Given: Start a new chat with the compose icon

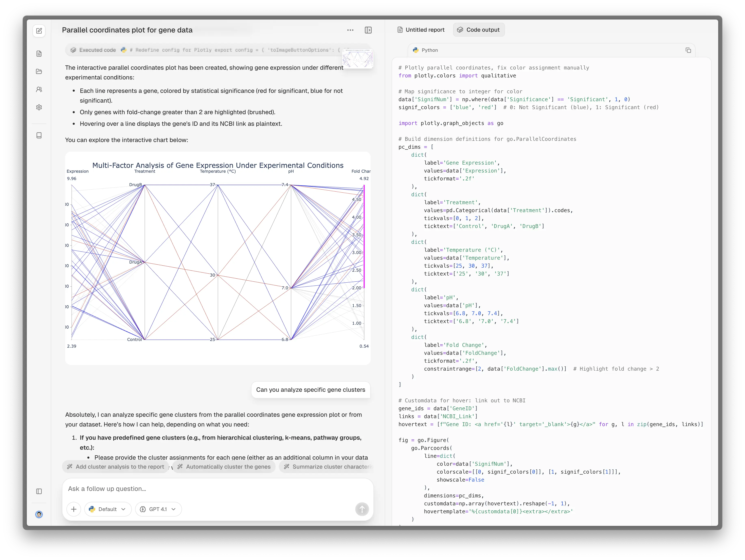Looking at the screenshot, I should coord(39,31).
